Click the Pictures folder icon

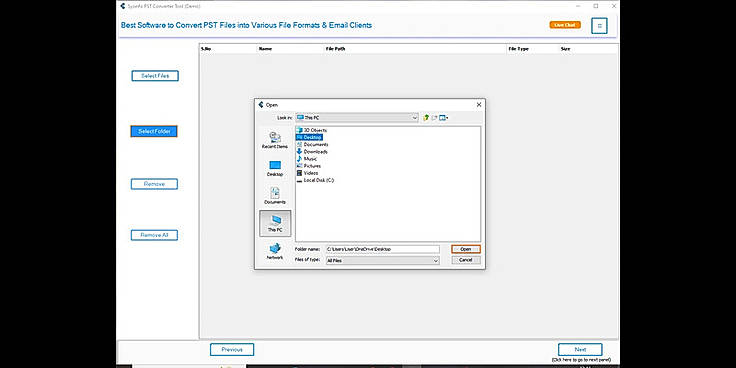[299, 166]
